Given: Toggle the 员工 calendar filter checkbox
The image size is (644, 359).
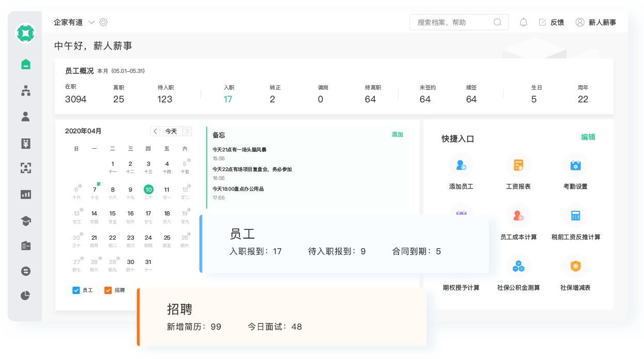Looking at the screenshot, I should click(75, 291).
